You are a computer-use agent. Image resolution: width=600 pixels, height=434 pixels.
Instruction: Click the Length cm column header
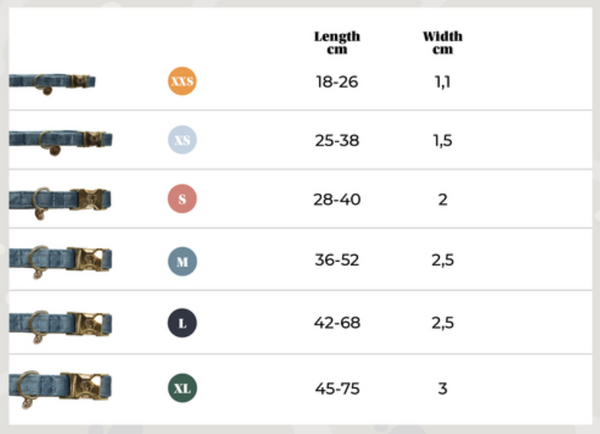[337, 42]
